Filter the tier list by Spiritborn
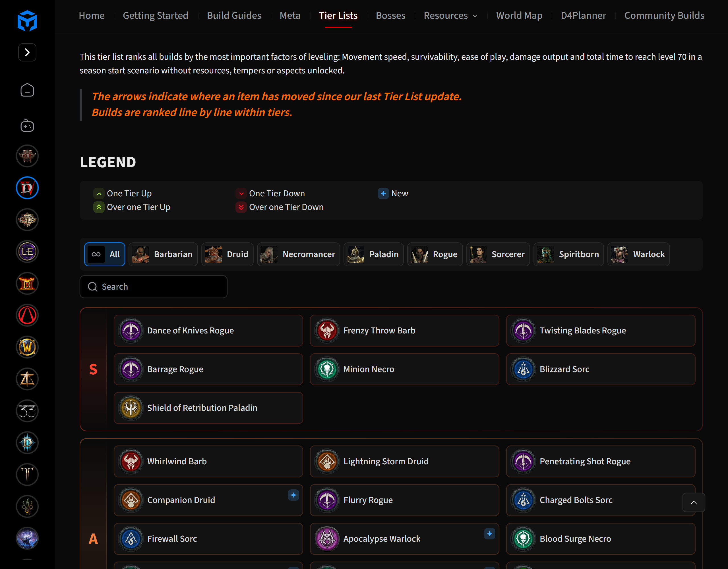 tap(569, 254)
